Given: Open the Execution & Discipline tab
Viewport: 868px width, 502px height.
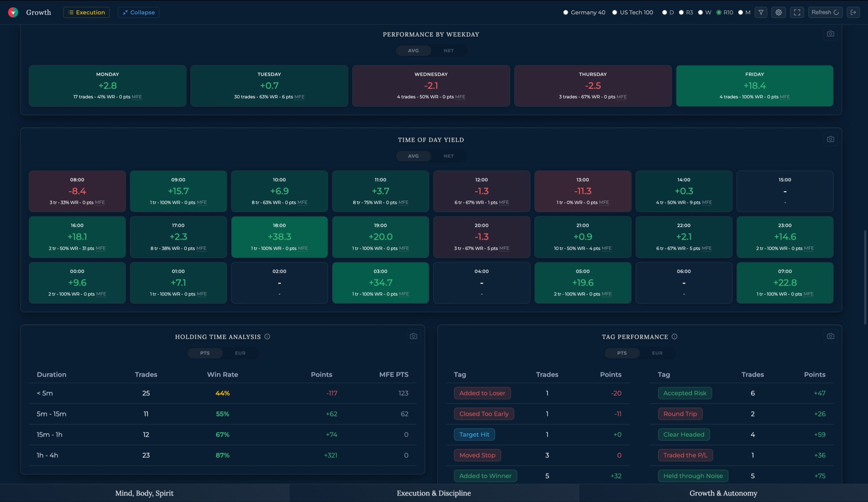Looking at the screenshot, I should (x=434, y=493).
